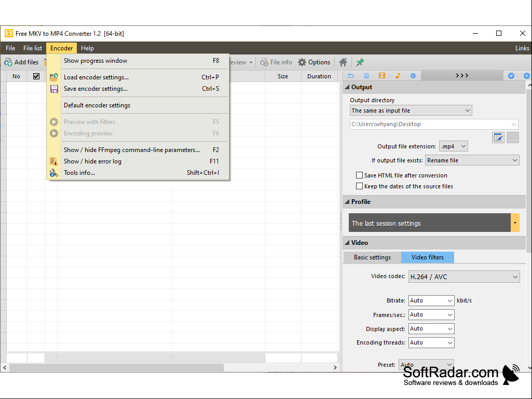
Task: Open the document panel icon tab
Action: 366,76
